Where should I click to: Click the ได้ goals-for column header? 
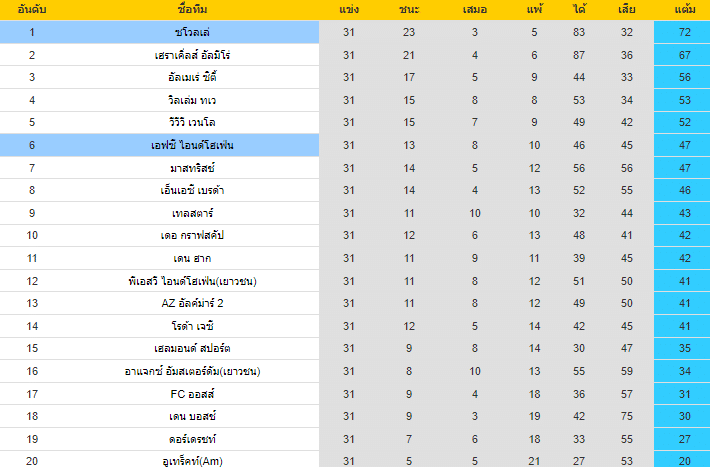tap(580, 10)
